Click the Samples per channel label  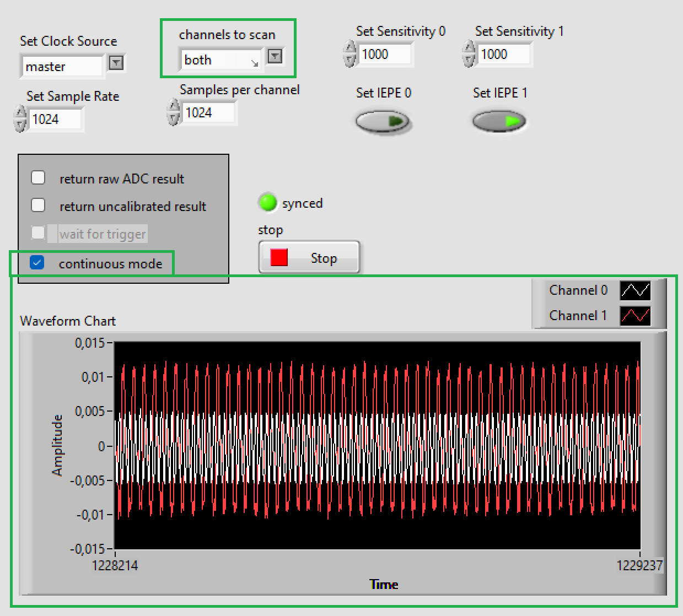coord(240,90)
